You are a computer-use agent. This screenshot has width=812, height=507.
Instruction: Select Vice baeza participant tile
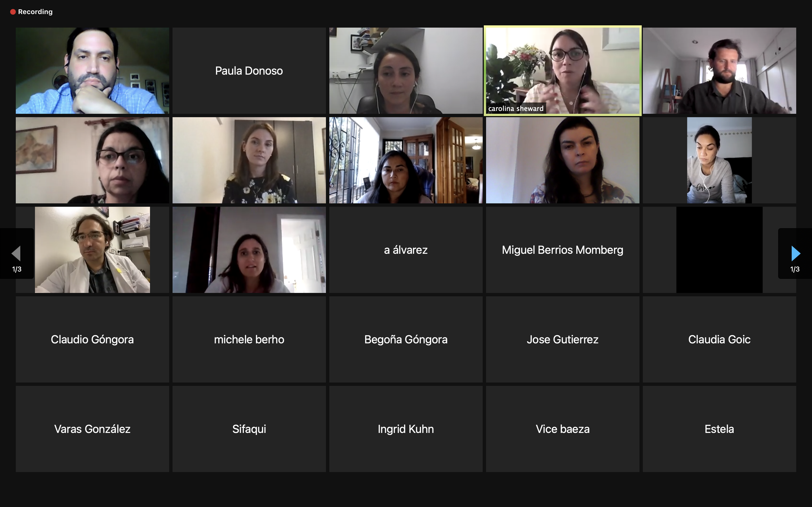[x=563, y=429]
